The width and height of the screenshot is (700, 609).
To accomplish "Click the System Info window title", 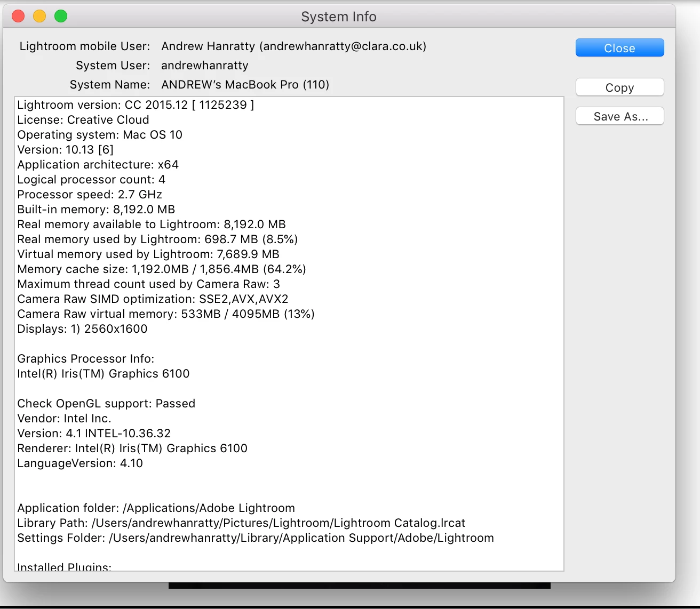I will (339, 17).
